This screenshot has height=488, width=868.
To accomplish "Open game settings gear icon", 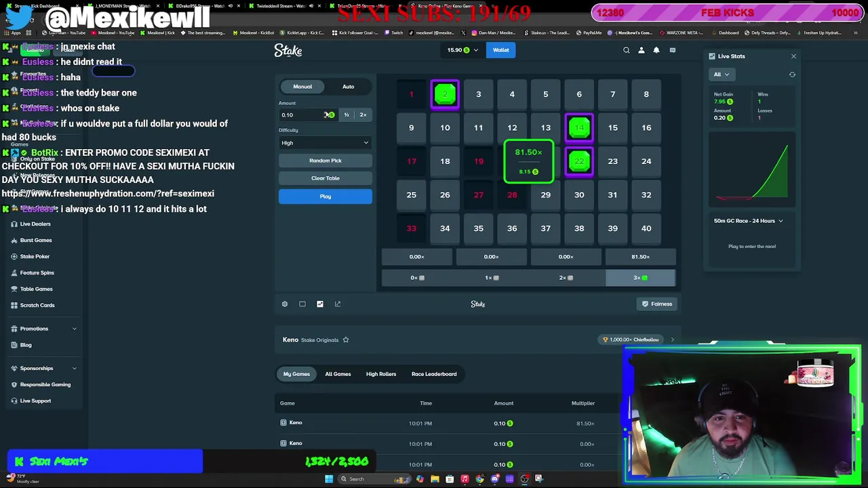I will pos(285,304).
